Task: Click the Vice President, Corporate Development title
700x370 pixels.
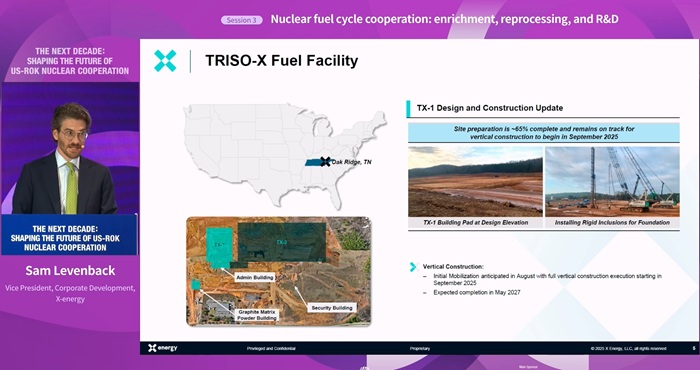Action: 70,293
